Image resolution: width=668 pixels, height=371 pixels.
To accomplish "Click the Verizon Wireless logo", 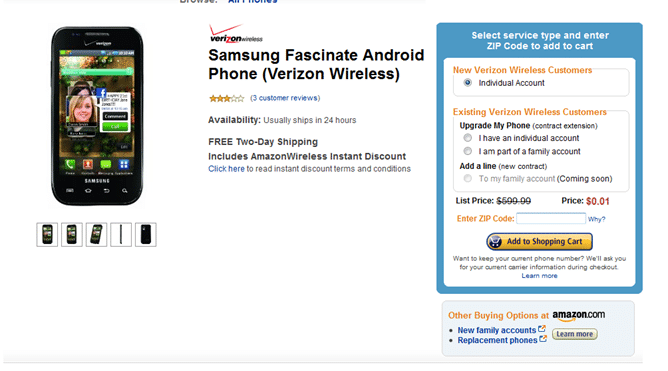I will (236, 34).
